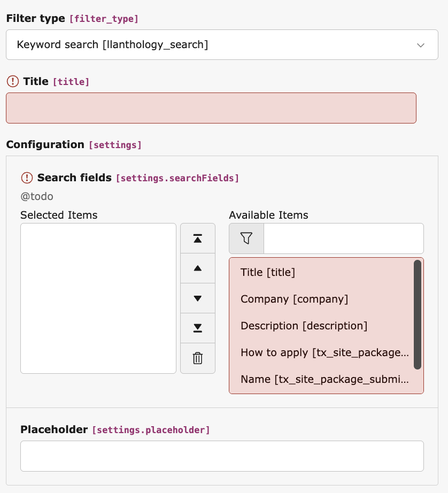
Task: Click the @todo description text
Action: (37, 197)
